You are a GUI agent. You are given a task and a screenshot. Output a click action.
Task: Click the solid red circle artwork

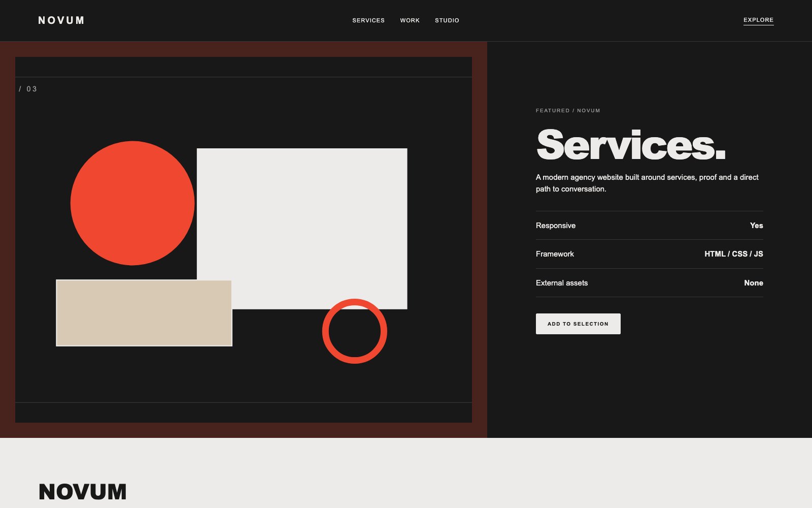132,203
